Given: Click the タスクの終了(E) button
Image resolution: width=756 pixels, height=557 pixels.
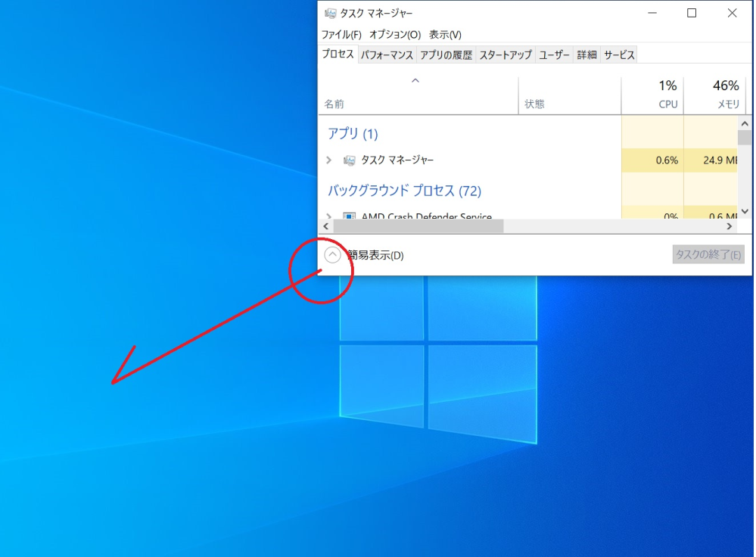Looking at the screenshot, I should pos(708,254).
